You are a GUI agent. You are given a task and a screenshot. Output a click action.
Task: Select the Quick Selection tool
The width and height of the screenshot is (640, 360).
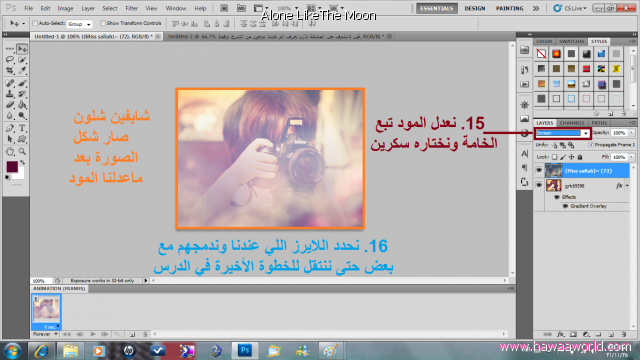[22, 60]
